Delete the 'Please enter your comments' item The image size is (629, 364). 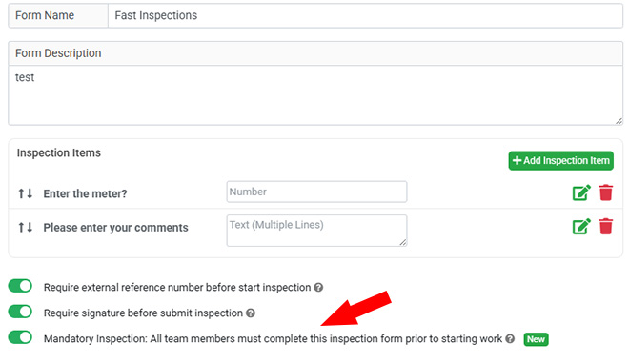click(x=606, y=226)
